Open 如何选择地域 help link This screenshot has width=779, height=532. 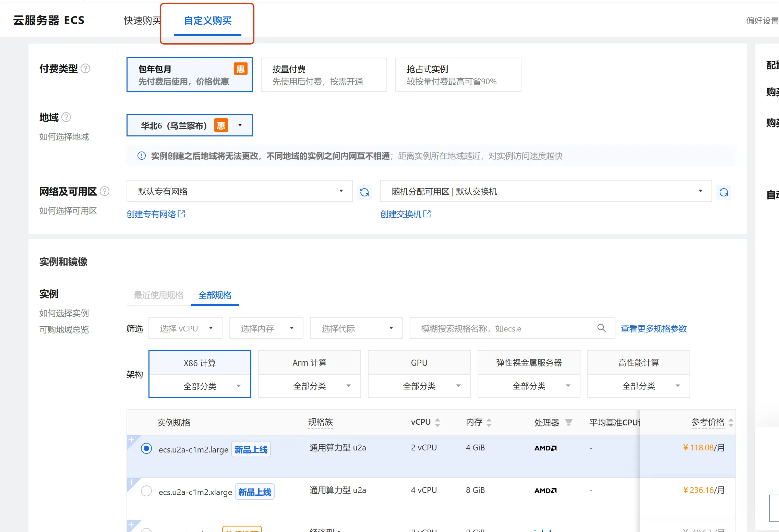[x=64, y=137]
